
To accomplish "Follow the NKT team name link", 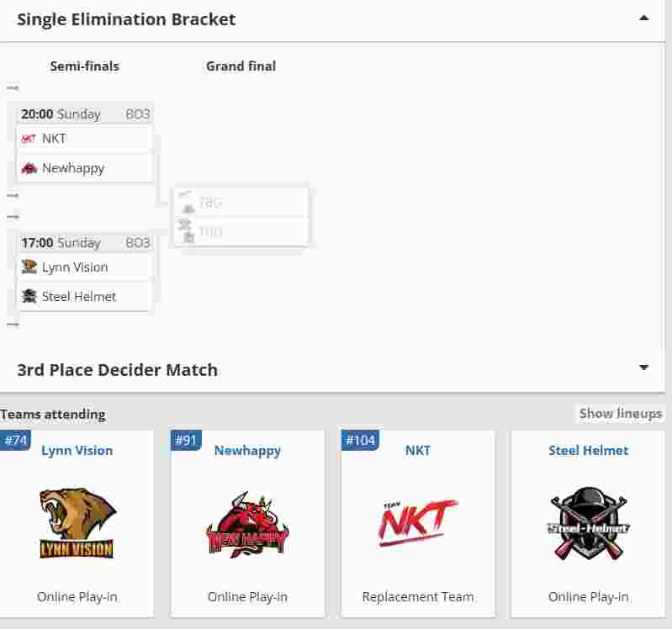I will [418, 451].
